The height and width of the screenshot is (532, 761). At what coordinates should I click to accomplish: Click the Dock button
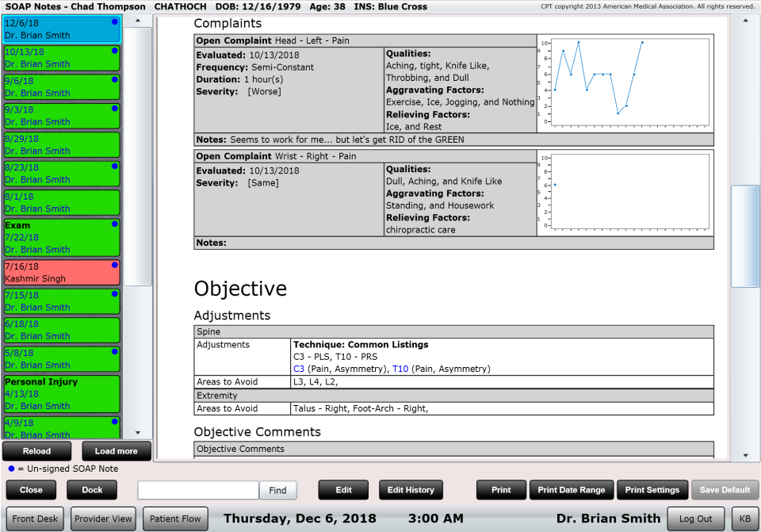92,490
